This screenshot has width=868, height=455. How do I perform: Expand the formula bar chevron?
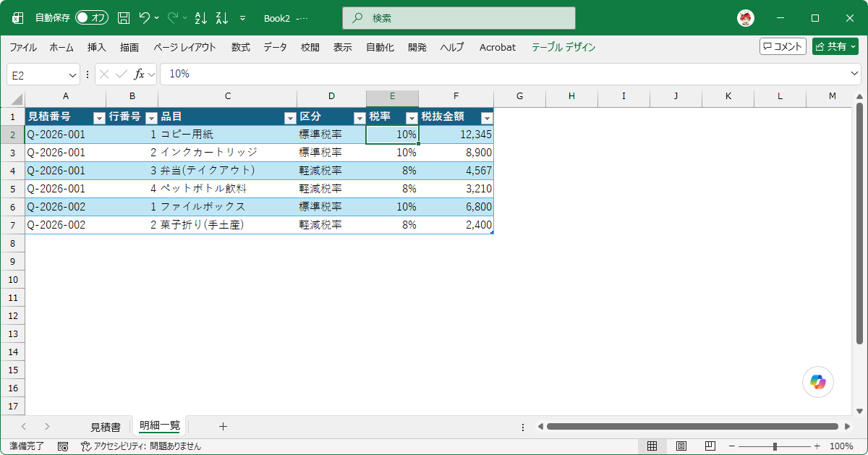[x=855, y=74]
